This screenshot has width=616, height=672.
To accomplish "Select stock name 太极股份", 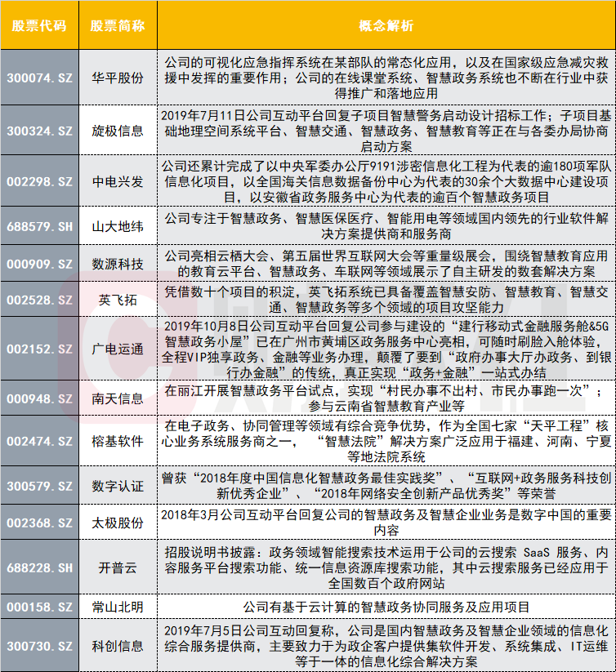I will pyautogui.click(x=118, y=523).
